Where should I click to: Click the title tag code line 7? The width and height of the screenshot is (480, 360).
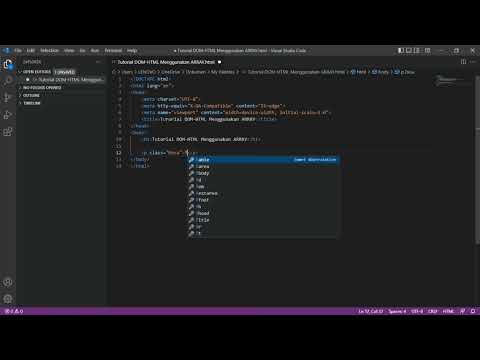pos(209,119)
